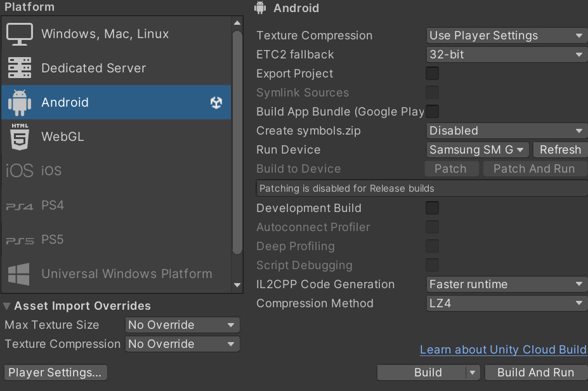Click the Dedicated Server rack icon
The image size is (588, 391).
[20, 68]
